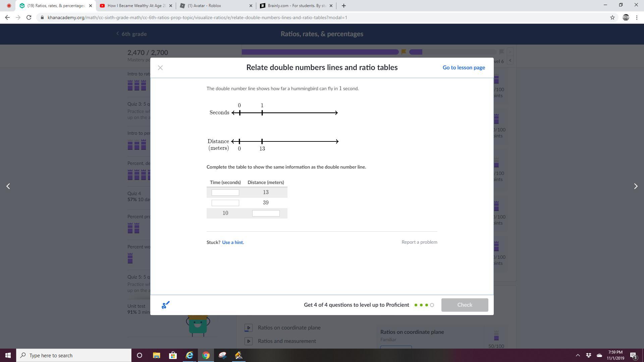
Task: Switch to the Avatar - Roblox tab
Action: click(215, 6)
